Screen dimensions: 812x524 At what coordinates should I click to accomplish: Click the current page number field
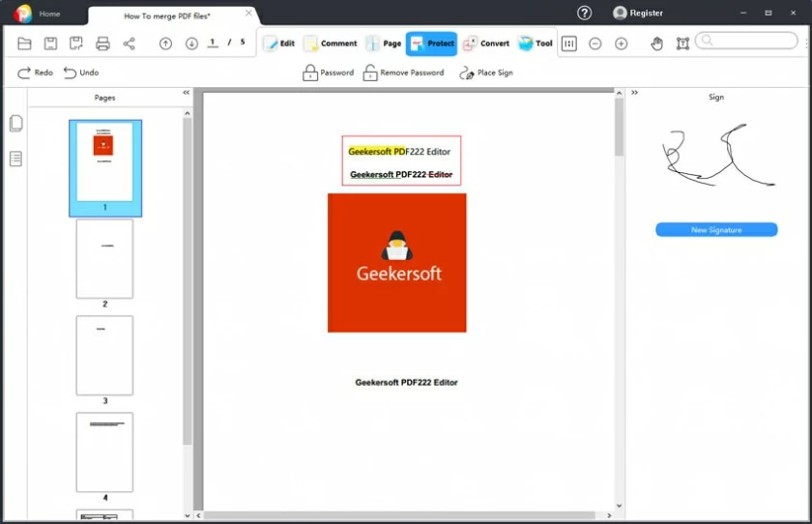[x=213, y=43]
